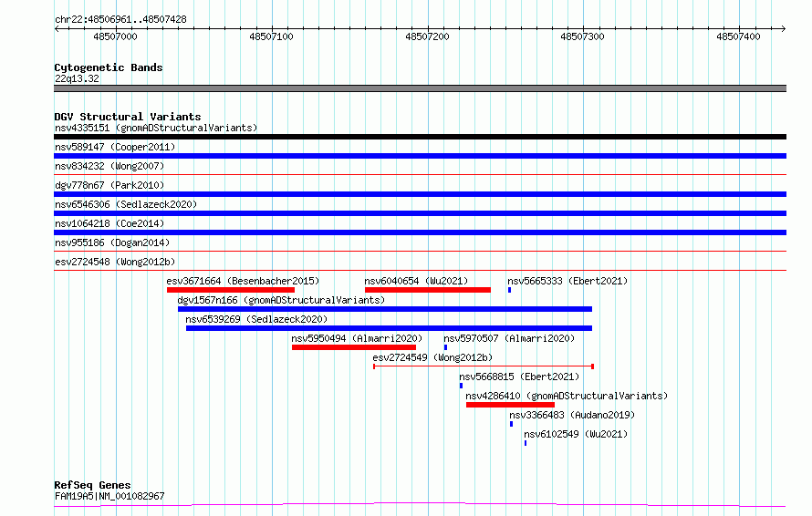Viewport: 812px width, 516px height.
Task: Select nsv4286410 (gnomADStructuralVariants) label
Action: pyautogui.click(x=567, y=396)
